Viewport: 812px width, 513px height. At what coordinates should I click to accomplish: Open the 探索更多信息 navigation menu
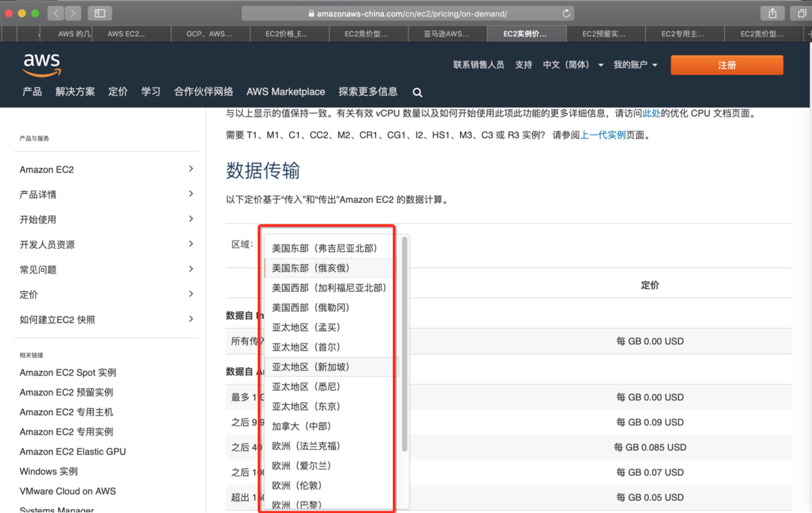(x=368, y=91)
